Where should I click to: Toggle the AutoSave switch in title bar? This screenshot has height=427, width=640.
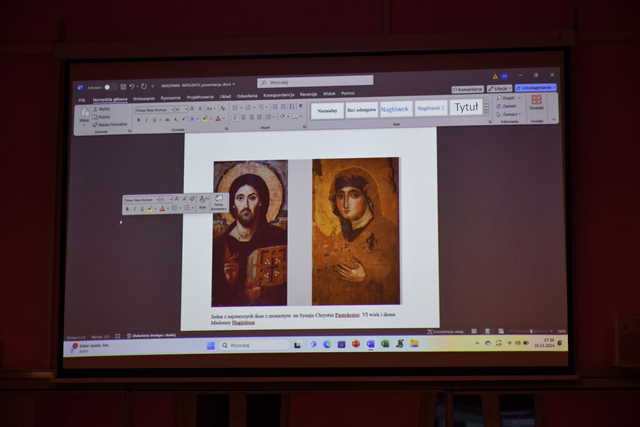pos(107,87)
